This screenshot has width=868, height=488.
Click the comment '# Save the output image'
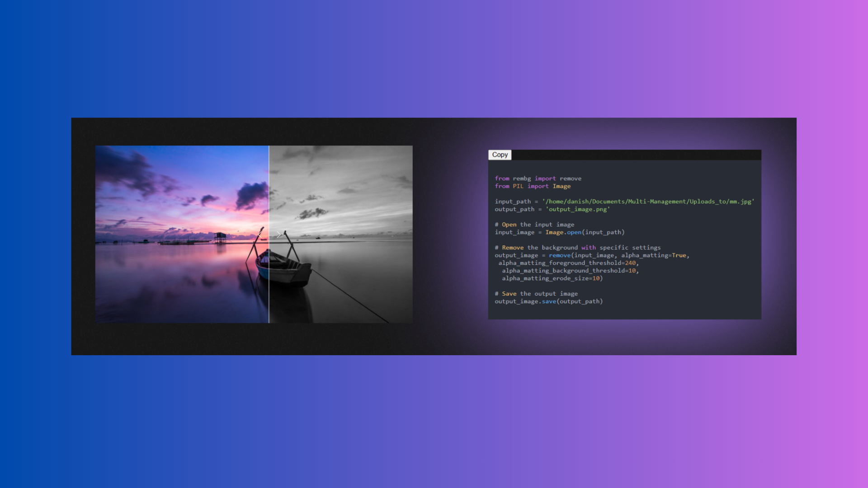(536, 294)
